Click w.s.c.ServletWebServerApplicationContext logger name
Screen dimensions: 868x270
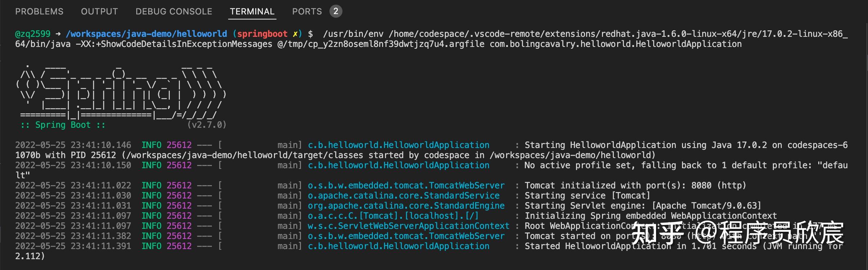(408, 226)
